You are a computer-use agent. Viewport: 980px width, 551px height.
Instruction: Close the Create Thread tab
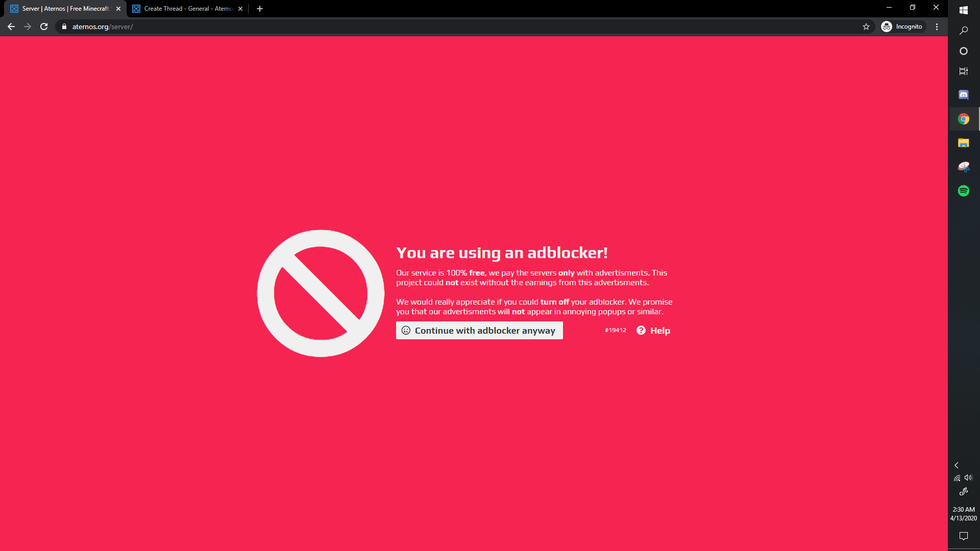(240, 9)
